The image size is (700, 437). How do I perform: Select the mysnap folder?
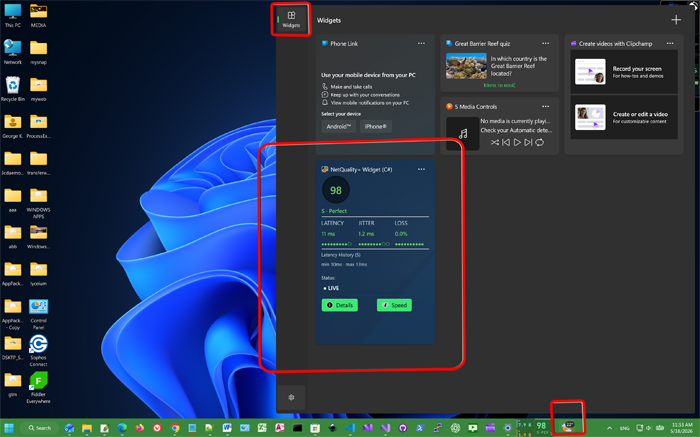[38, 52]
